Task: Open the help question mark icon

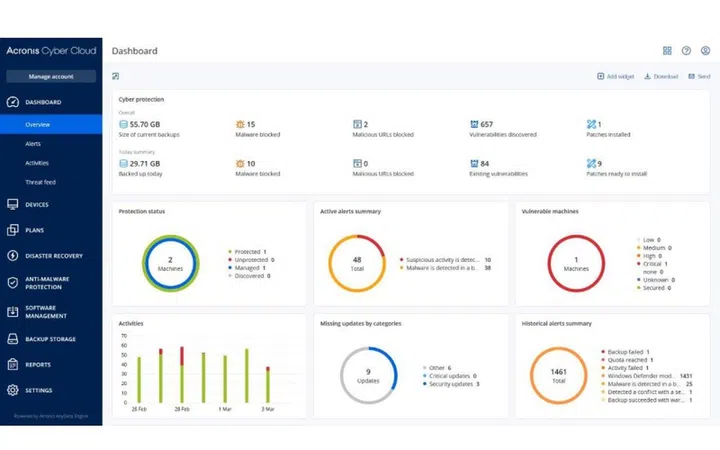Action: click(686, 51)
